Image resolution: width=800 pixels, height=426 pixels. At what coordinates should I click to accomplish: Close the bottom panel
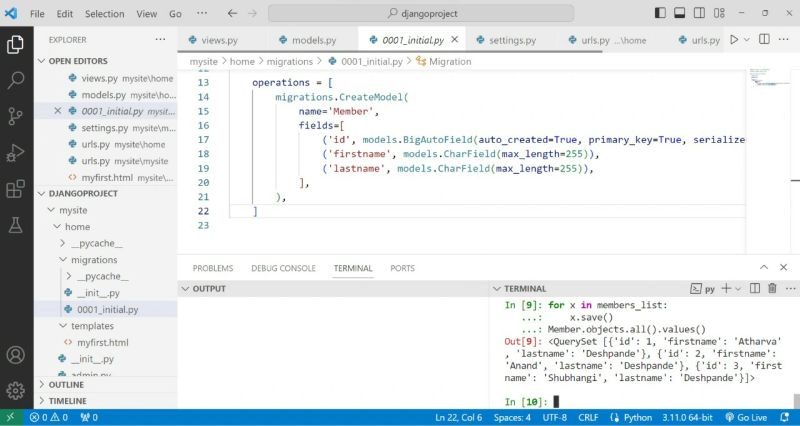click(x=784, y=267)
